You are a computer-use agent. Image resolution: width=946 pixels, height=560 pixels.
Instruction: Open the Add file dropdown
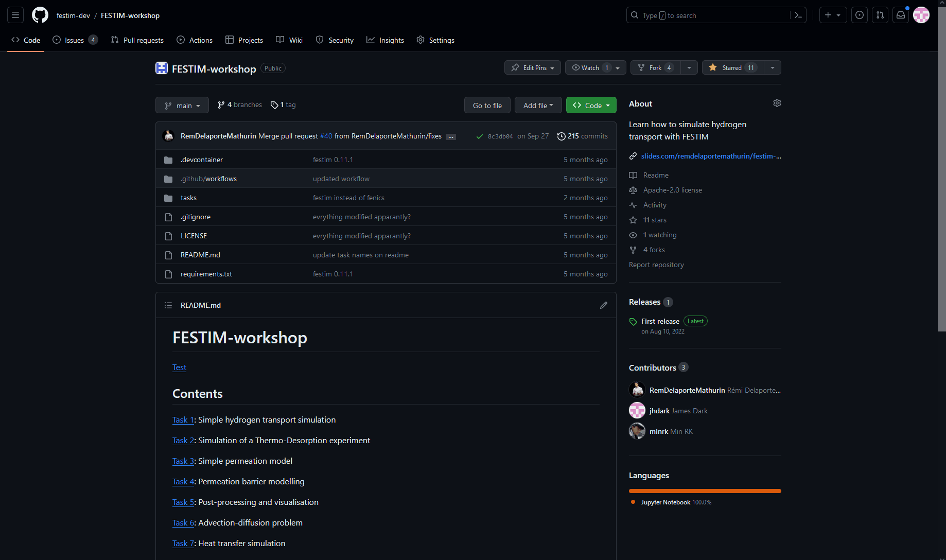[x=538, y=105]
